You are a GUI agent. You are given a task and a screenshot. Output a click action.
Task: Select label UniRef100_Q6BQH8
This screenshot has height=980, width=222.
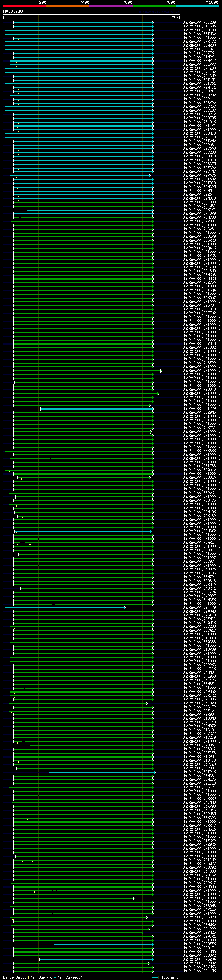coord(199,906)
